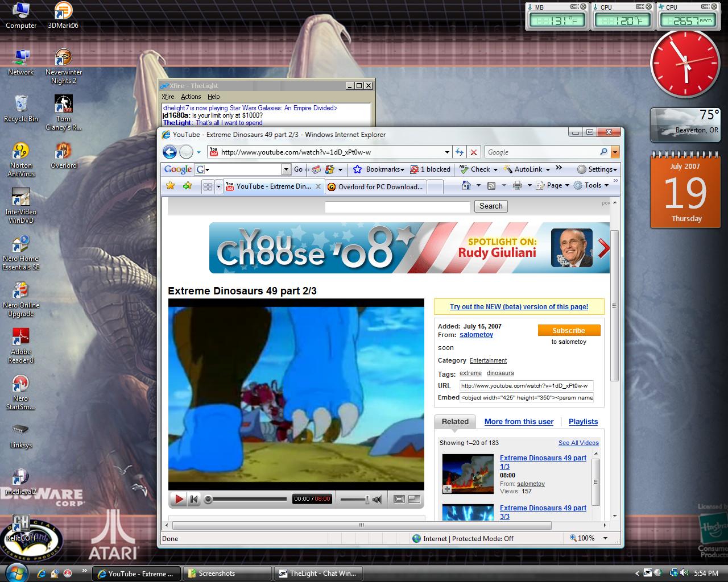
Task: Click the search magnifier icon
Action: click(603, 152)
